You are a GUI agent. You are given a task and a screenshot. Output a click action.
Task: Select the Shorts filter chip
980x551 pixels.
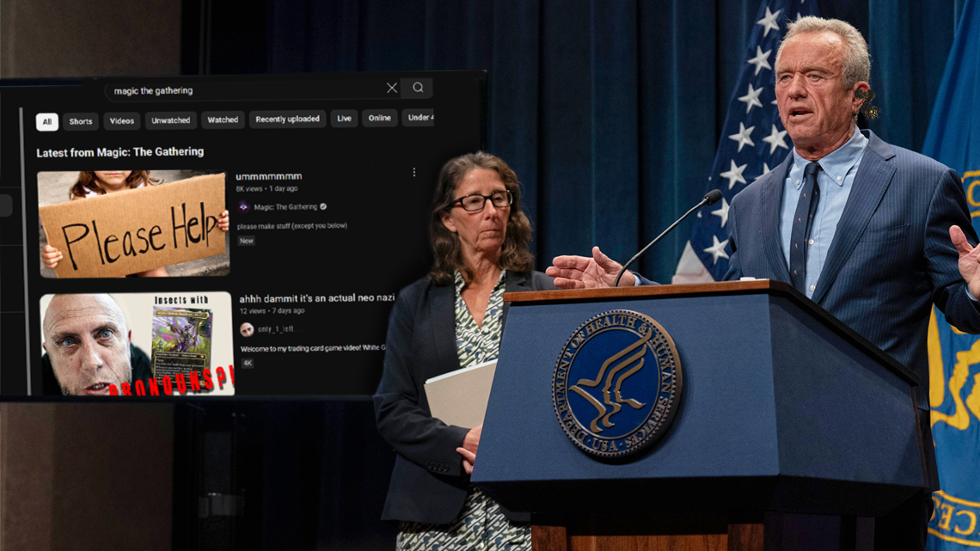pyautogui.click(x=81, y=121)
